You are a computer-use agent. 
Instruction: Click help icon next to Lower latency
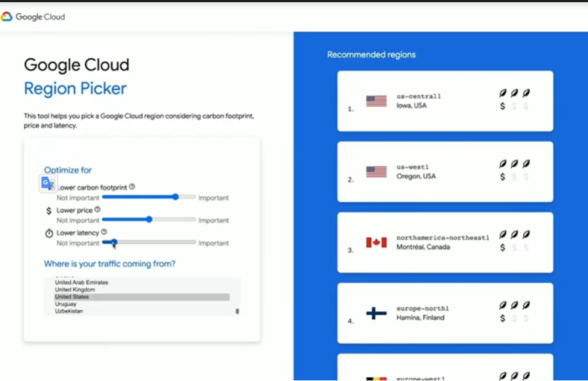pyautogui.click(x=104, y=232)
